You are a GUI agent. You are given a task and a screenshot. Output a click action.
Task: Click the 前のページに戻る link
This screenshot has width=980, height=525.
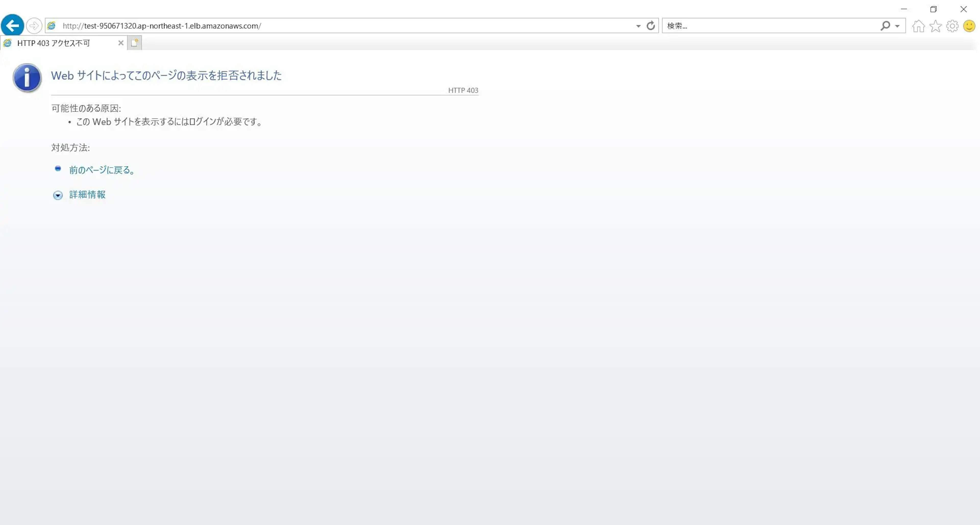point(102,170)
